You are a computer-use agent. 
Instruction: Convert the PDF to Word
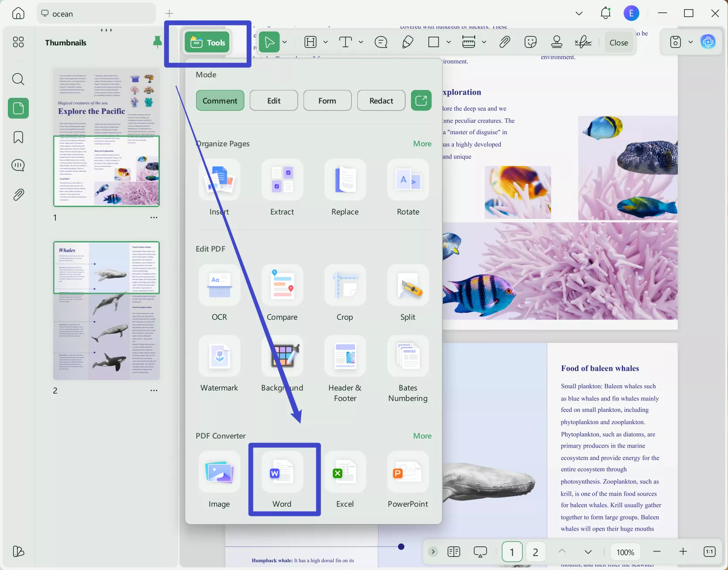pos(282,479)
